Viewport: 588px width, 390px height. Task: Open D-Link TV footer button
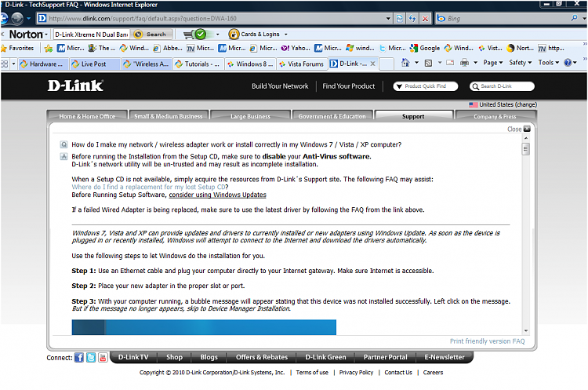pyautogui.click(x=133, y=357)
